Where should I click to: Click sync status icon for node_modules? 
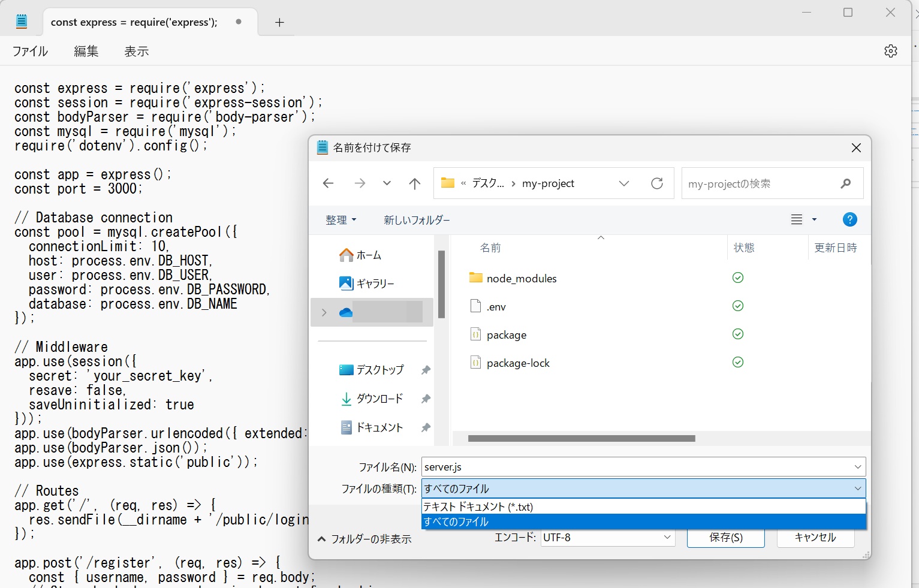pyautogui.click(x=738, y=278)
